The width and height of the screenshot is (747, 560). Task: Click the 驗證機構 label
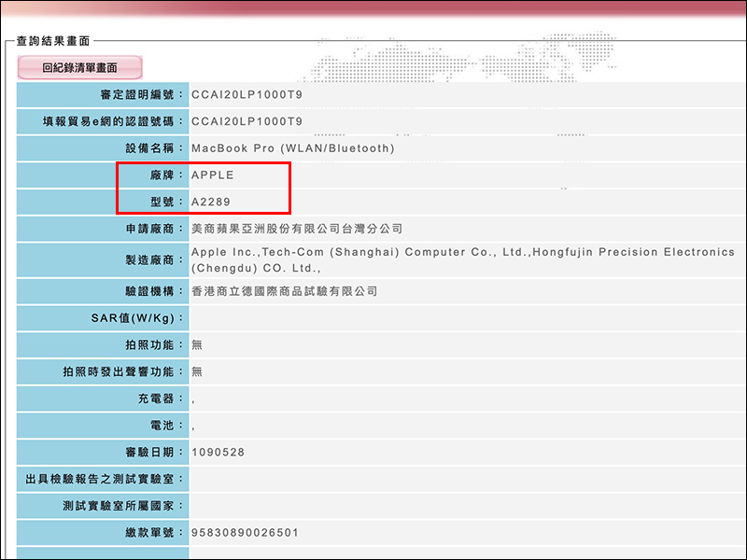point(154,291)
